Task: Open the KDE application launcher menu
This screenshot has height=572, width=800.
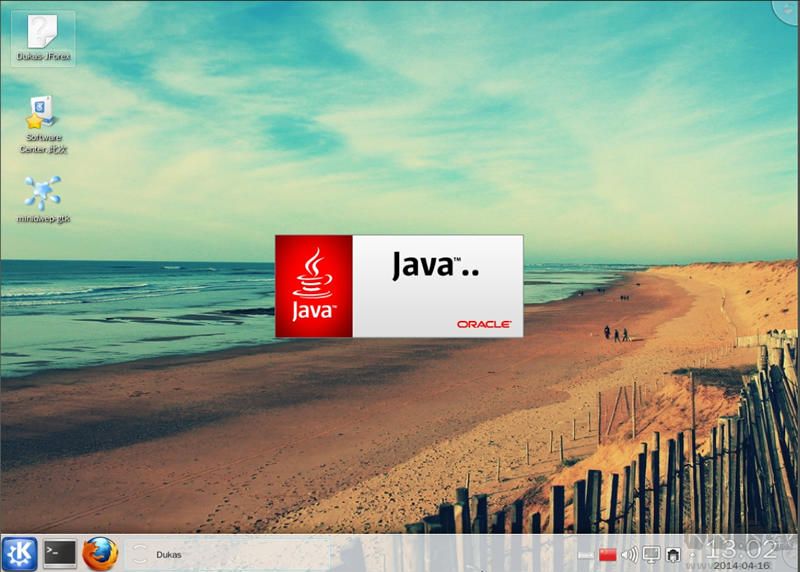Action: coord(19,553)
